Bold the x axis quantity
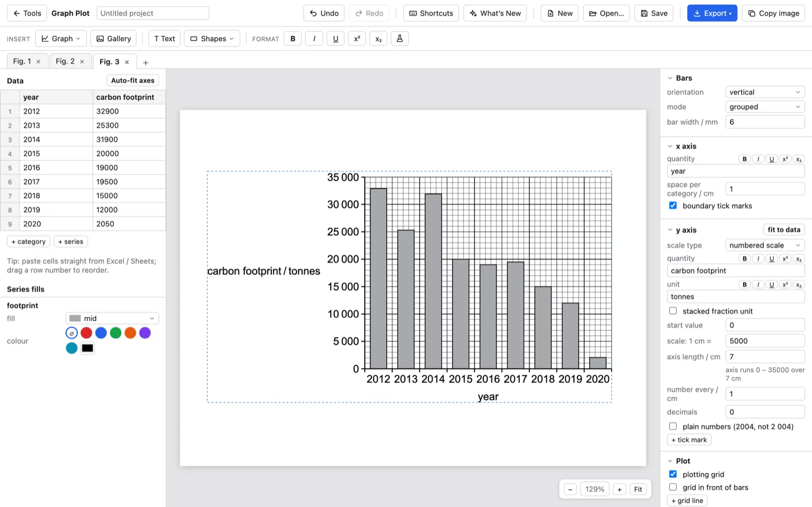This screenshot has height=507, width=812. coord(745,159)
